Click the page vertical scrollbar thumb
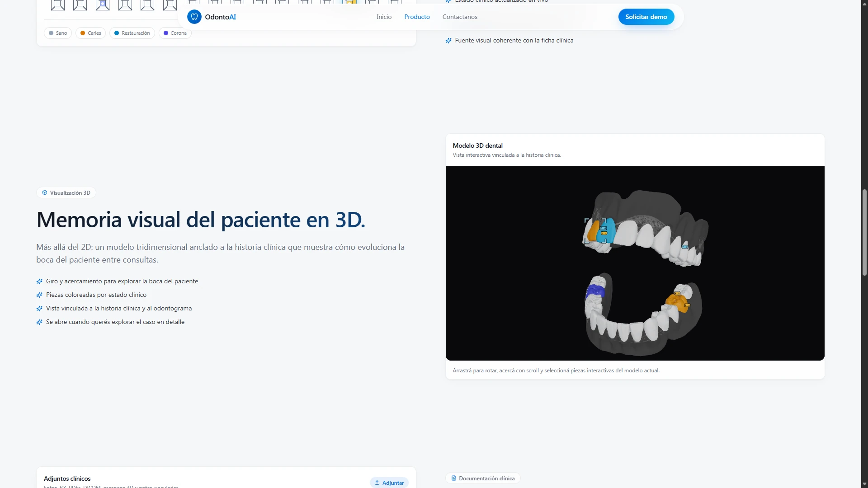The width and height of the screenshot is (868, 488). (x=864, y=233)
